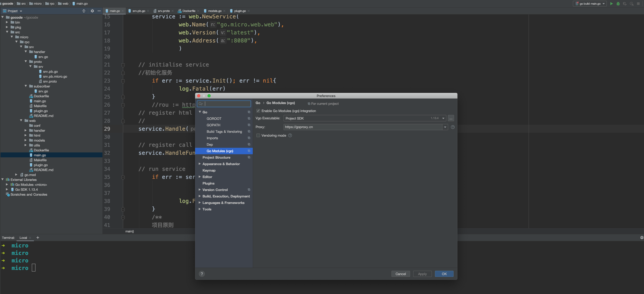This screenshot has height=294, width=644.
Task: Toggle the fold marker at line 21
Action: tap(123, 65)
